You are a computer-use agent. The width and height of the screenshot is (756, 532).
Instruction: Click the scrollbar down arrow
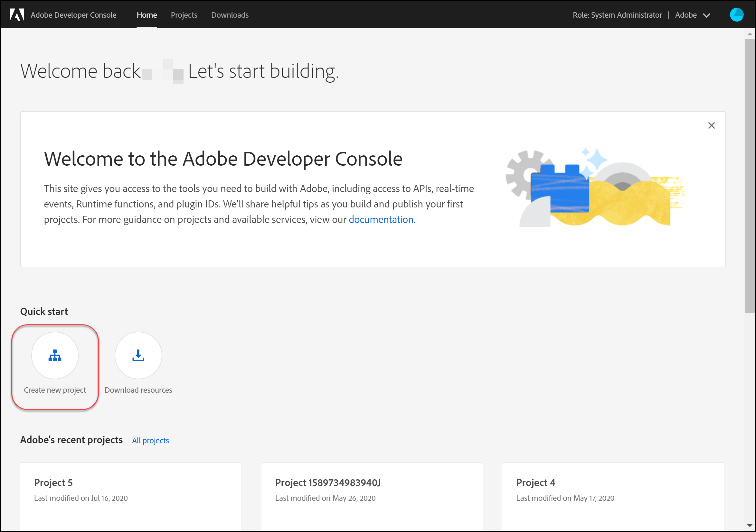click(x=750, y=525)
